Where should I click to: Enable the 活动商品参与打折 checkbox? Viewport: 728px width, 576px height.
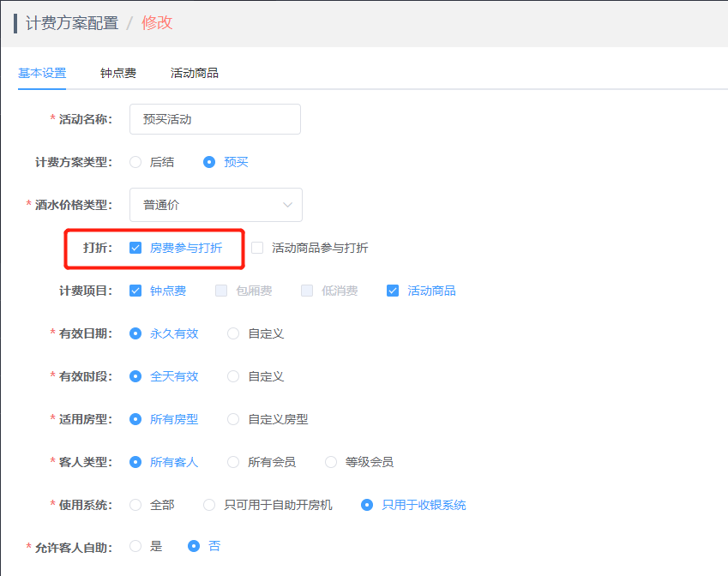[x=257, y=248]
